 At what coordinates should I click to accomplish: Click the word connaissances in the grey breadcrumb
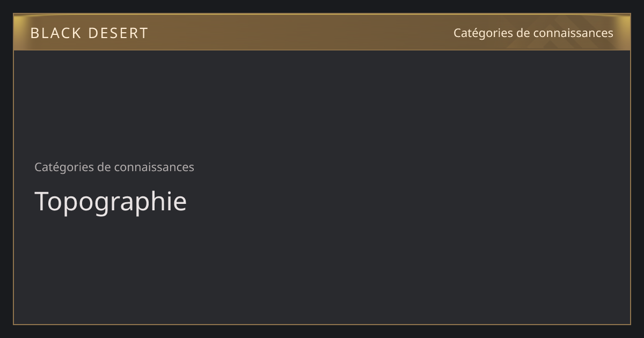point(153,167)
